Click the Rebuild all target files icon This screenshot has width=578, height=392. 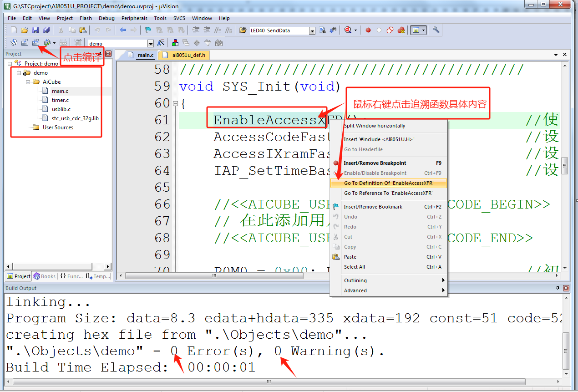pyautogui.click(x=35, y=43)
